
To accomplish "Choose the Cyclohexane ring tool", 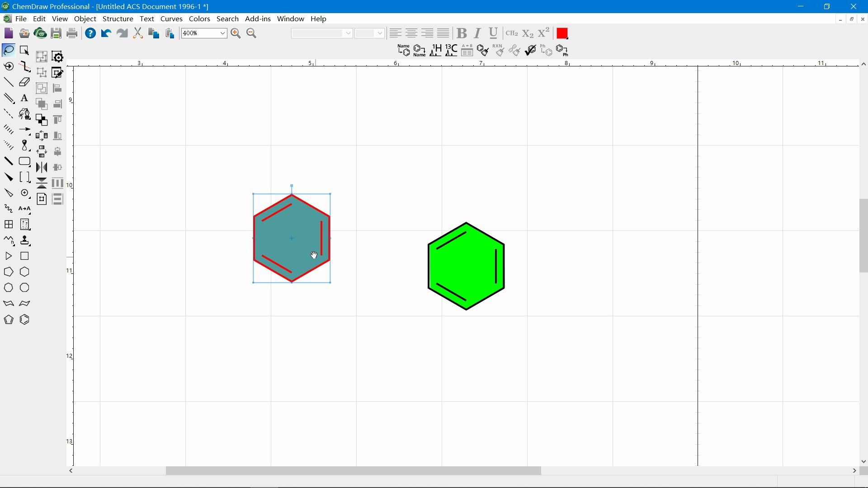I will click(24, 272).
